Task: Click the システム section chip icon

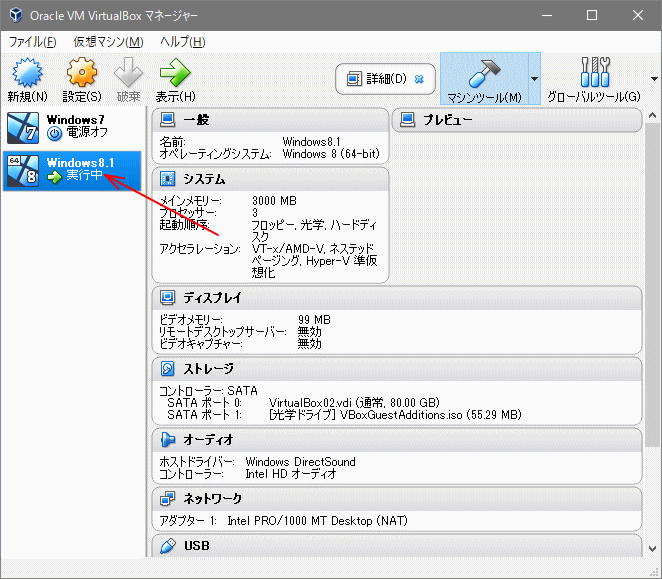Action: click(x=168, y=179)
